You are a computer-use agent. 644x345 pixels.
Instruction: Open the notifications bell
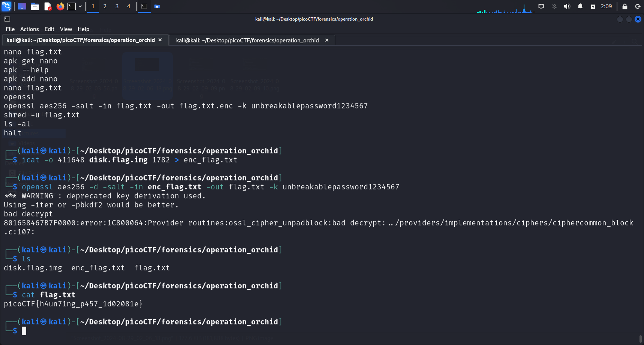(580, 6)
